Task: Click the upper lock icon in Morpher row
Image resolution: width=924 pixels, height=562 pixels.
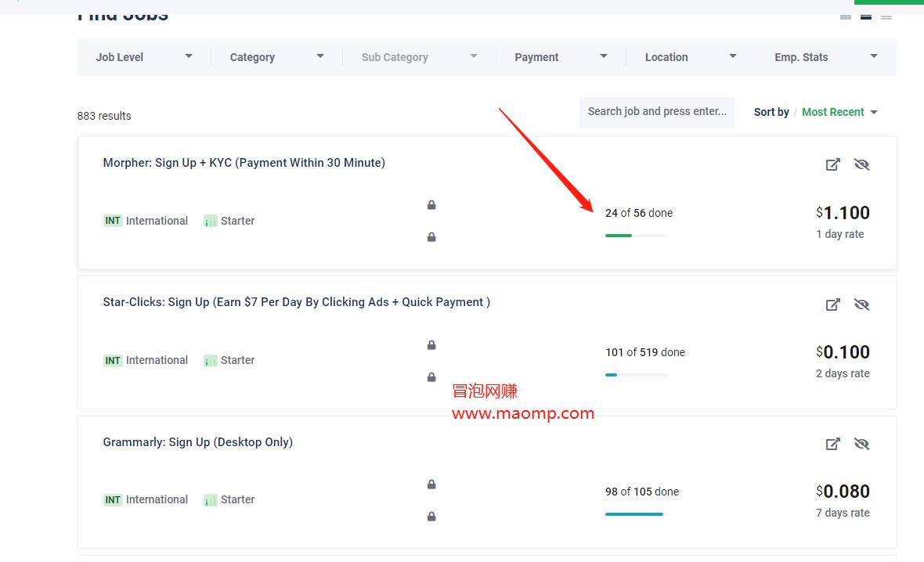Action: tap(431, 205)
